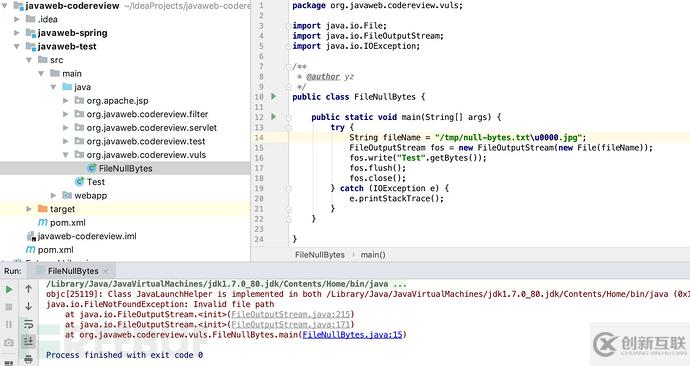Close the FileNullBytes run tab
This screenshot has width=690, height=366.
point(106,271)
